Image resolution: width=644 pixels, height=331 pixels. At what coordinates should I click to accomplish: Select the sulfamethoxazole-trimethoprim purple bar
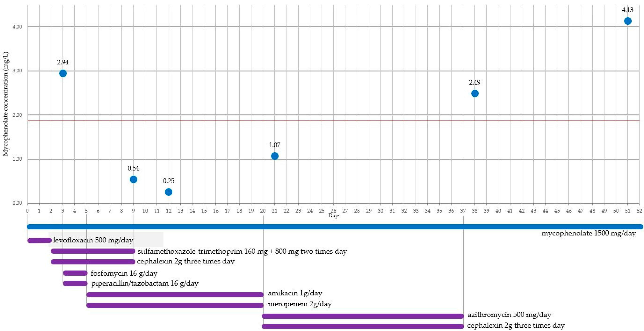(x=93, y=251)
